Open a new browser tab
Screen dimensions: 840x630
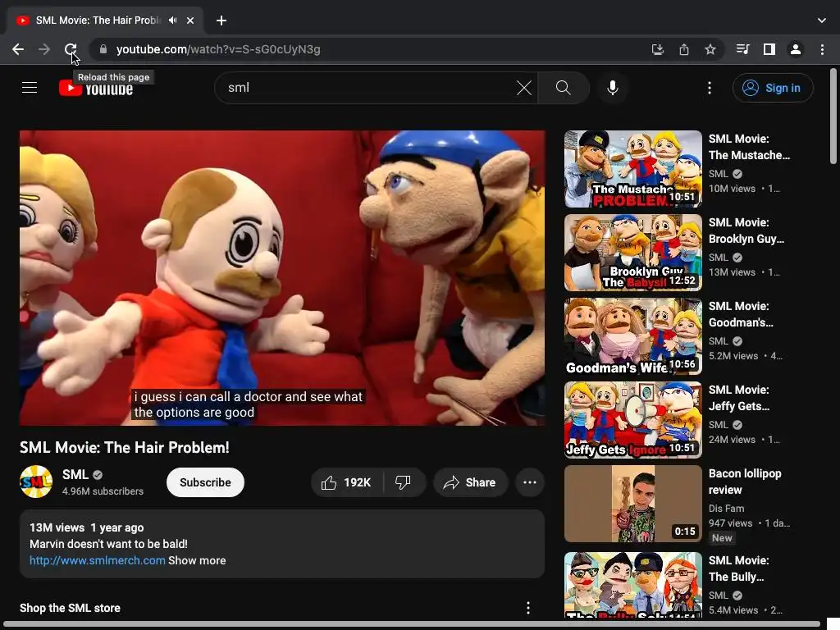221,21
